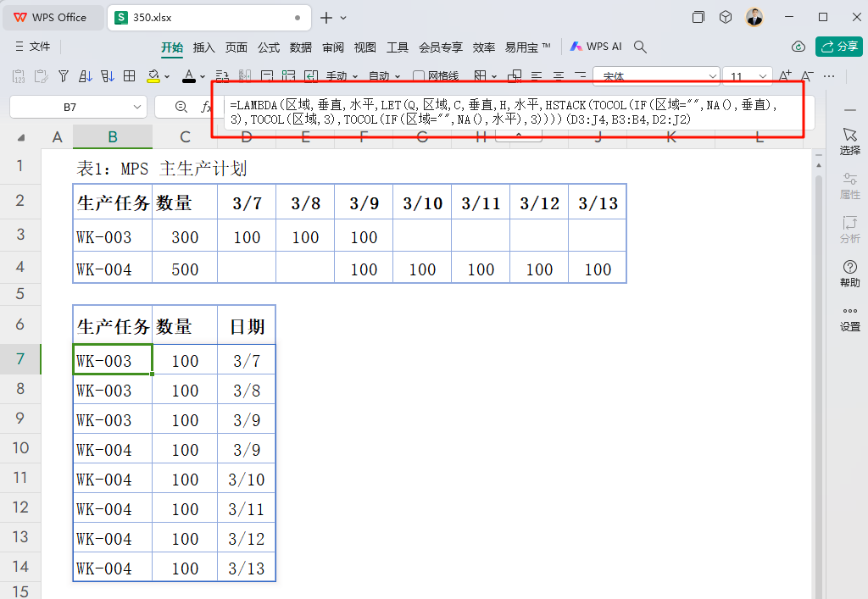
Task: Switch to the 开始 ribbon tab
Action: (172, 47)
